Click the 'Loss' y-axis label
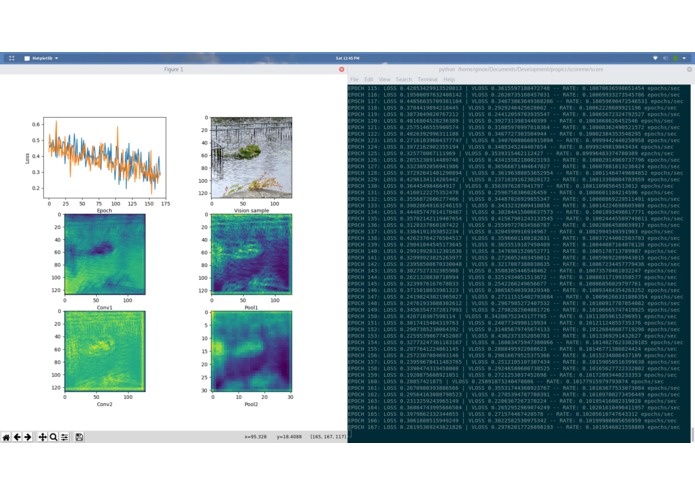This screenshot has width=695, height=494. click(27, 158)
